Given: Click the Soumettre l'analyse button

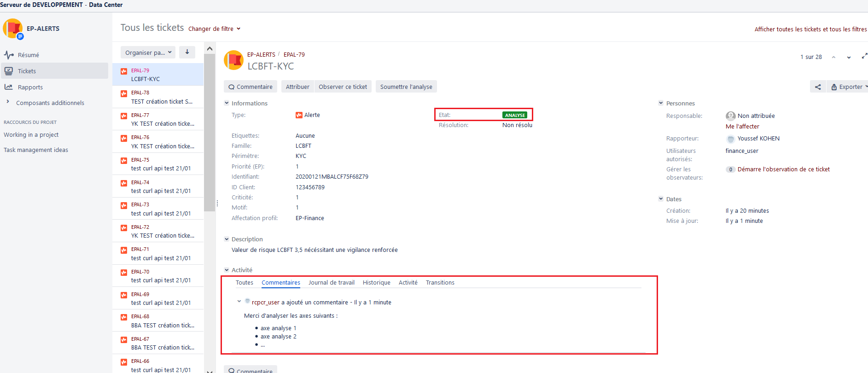Looking at the screenshot, I should tap(406, 87).
